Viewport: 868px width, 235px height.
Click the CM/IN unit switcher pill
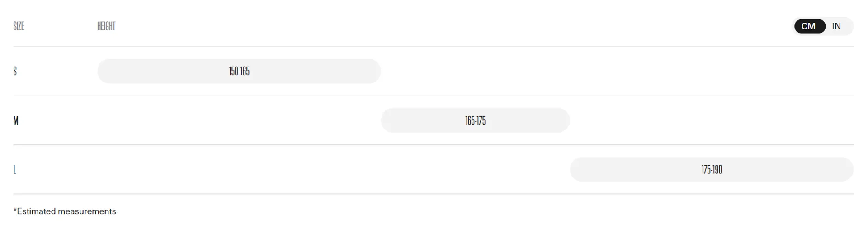(823, 26)
